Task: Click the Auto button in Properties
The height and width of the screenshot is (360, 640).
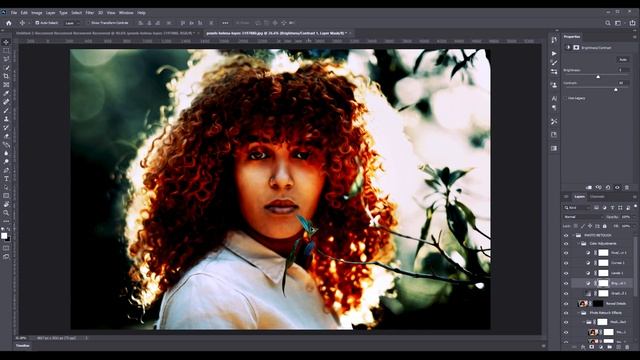Action: click(x=623, y=60)
